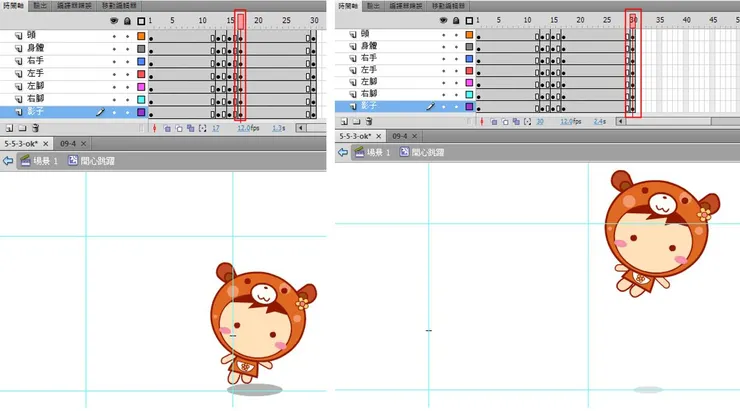
Task: Lock the 右手 layer in frame-17 timeline
Action: 127,61
